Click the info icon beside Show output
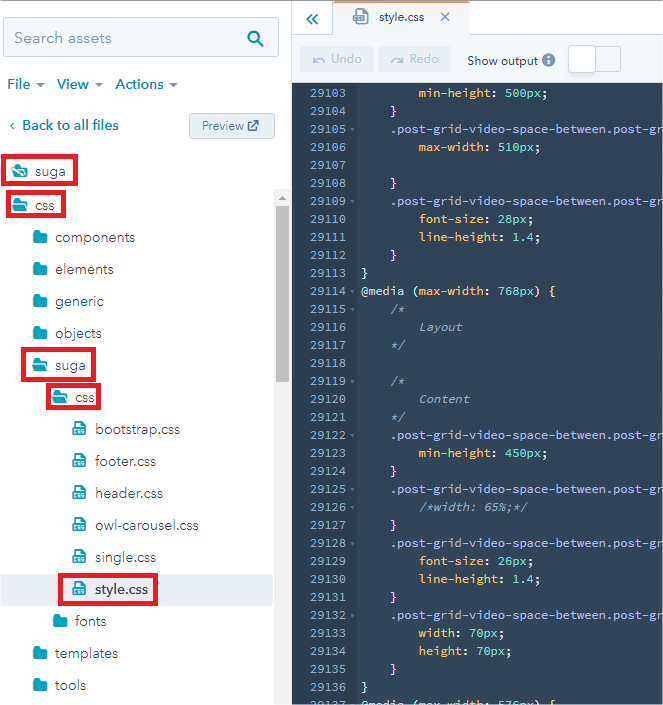 pyautogui.click(x=548, y=61)
